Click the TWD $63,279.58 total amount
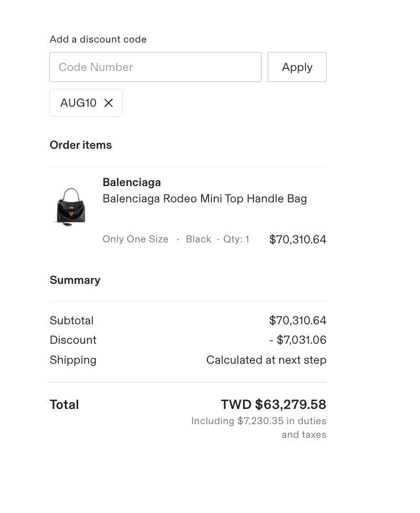Screen dimensions: 420x513 (x=274, y=404)
